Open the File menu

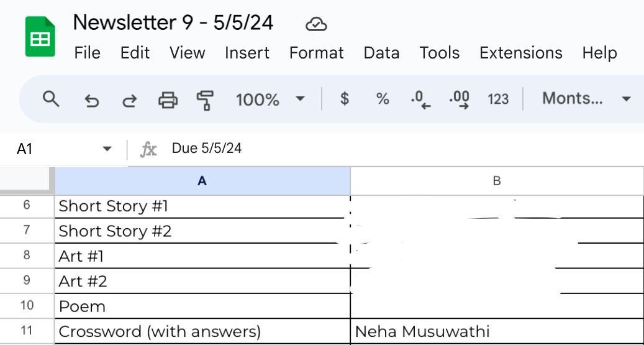pyautogui.click(x=87, y=53)
